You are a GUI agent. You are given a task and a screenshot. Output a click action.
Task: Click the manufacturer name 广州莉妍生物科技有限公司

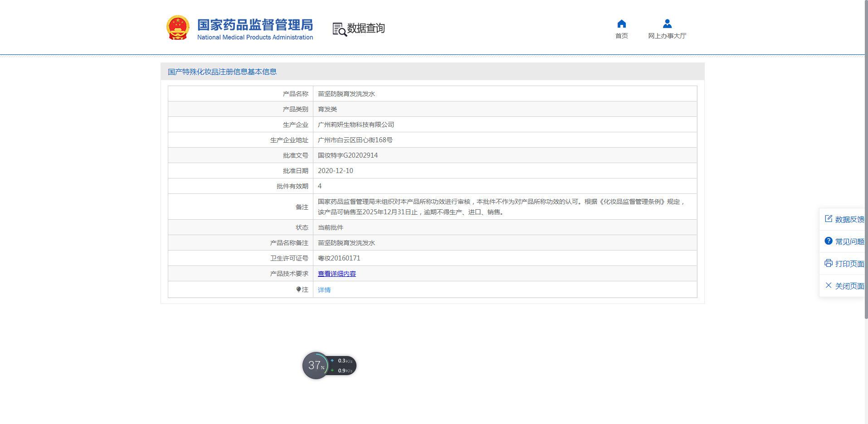click(x=356, y=125)
